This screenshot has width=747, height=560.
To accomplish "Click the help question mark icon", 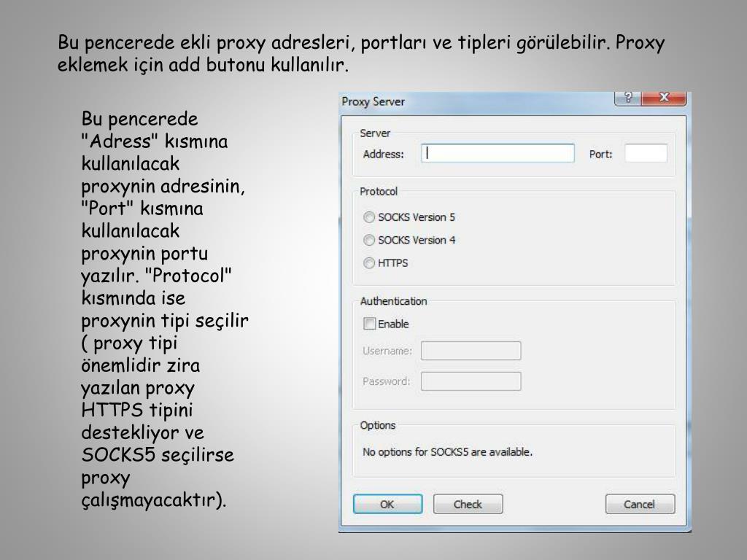I will pyautogui.click(x=628, y=98).
